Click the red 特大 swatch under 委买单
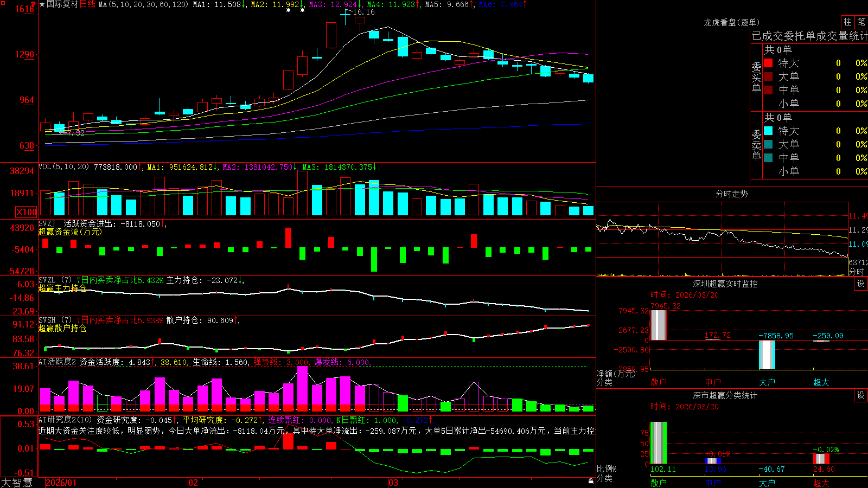Screen dimensions: 868x488 pyautogui.click(x=768, y=63)
